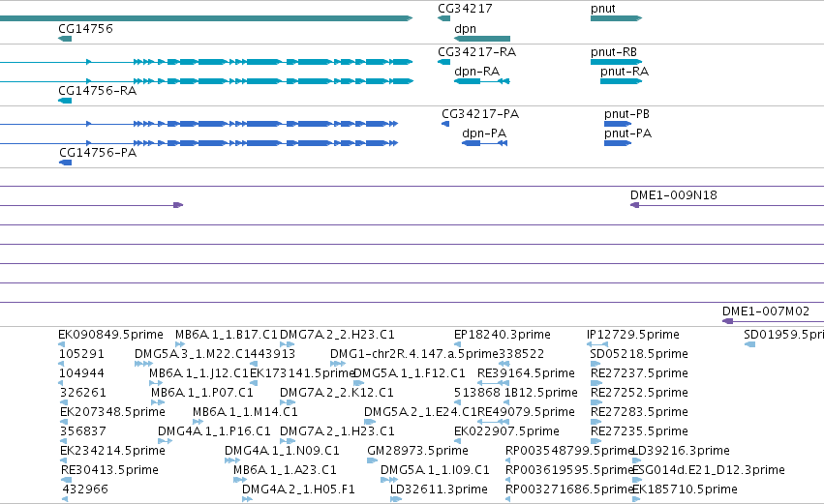Select the dpn-RA transcript label
The image size is (824, 504).
476,72
